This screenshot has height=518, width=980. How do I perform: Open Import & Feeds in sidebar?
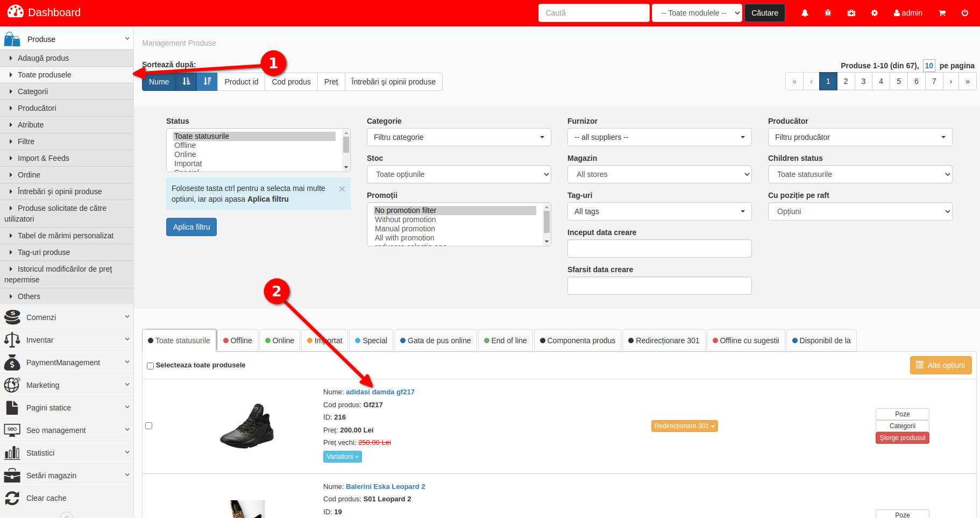[x=67, y=158]
